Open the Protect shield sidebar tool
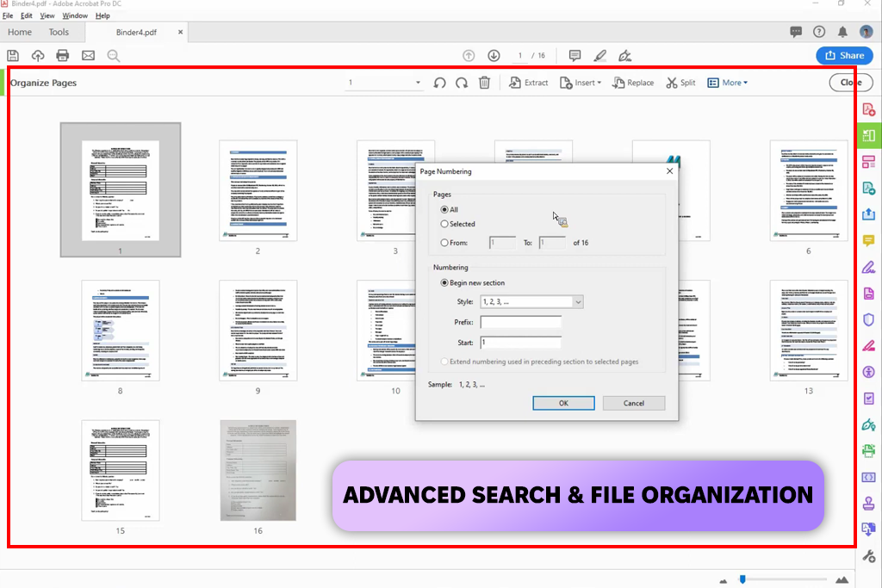882x588 pixels. [x=868, y=319]
